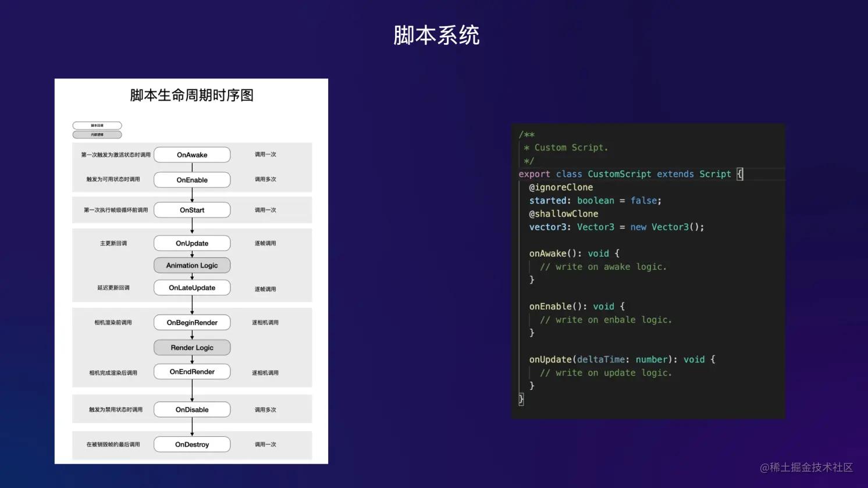
Task: Click the 'vector3: Vector3 = new Vector3();' line
Action: (617, 227)
